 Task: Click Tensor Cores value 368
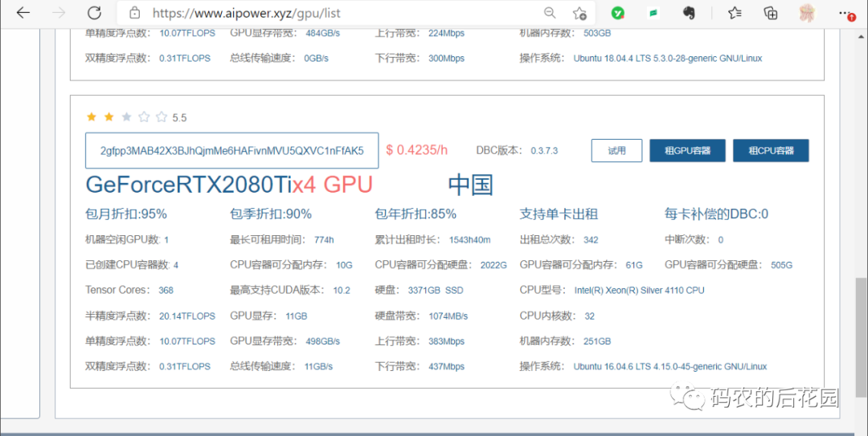[x=166, y=290]
